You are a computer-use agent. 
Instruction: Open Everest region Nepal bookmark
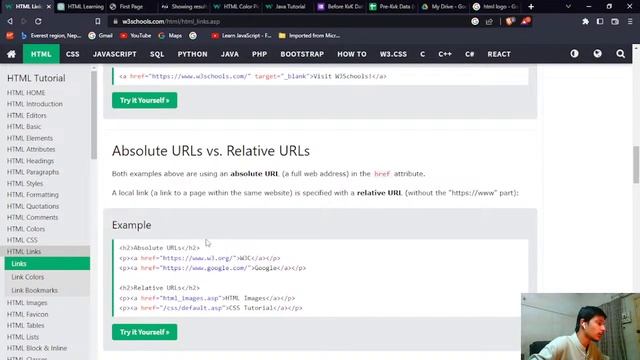(51, 36)
